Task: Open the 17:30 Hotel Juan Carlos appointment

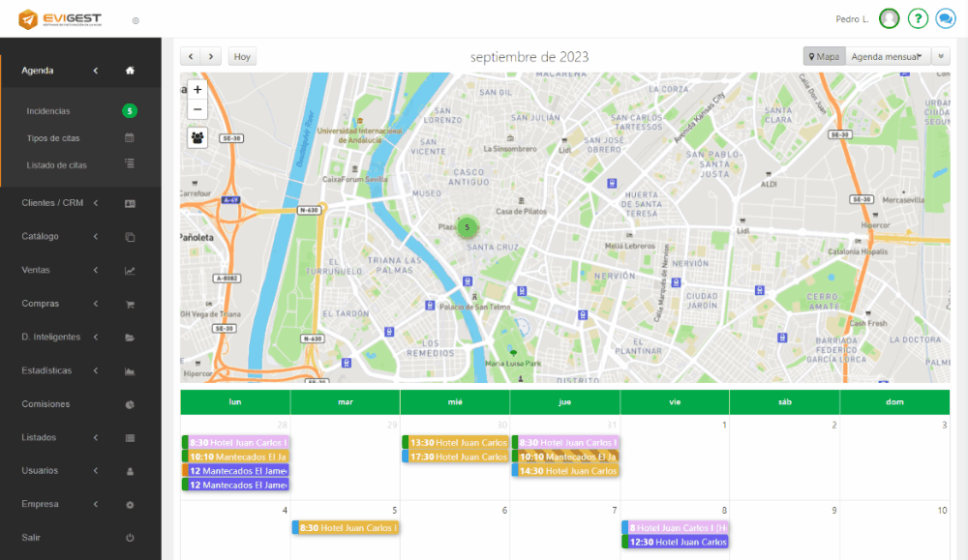Action: 455,457
